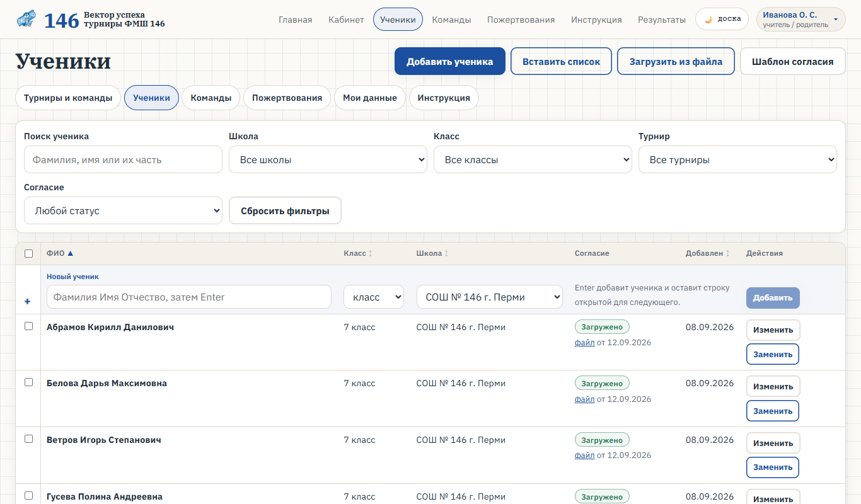The height and width of the screenshot is (504, 861).
Task: Open the Школа filter dropdown
Action: click(328, 159)
